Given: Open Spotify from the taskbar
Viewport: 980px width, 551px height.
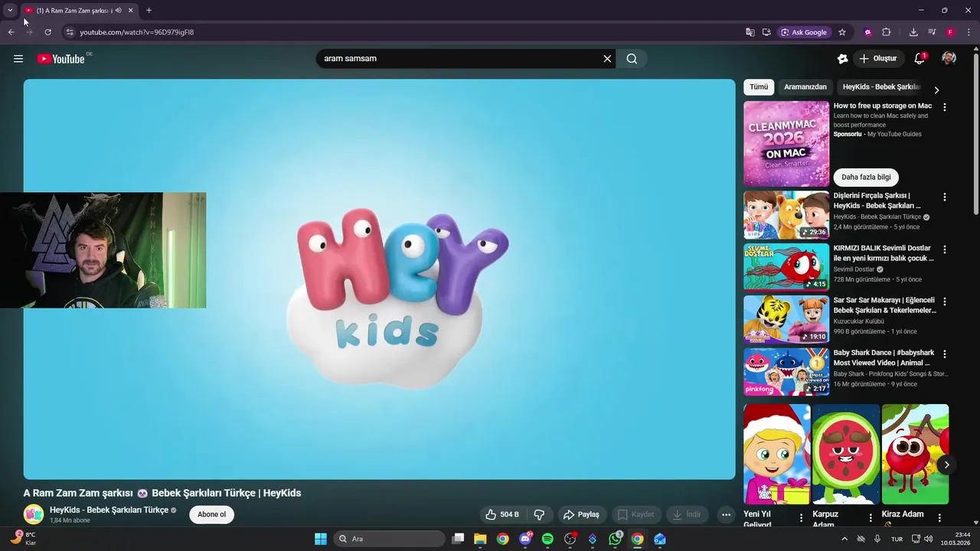Looking at the screenshot, I should pos(547,539).
